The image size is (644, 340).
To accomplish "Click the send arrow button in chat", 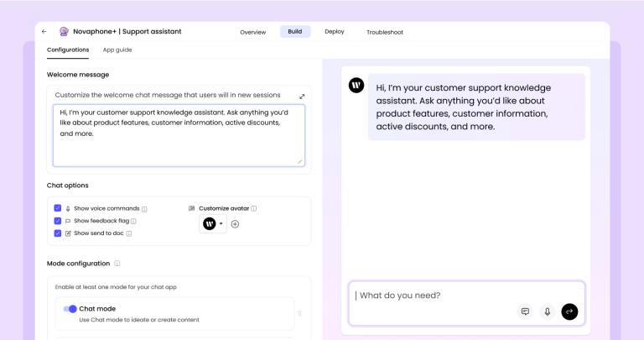I will (569, 311).
